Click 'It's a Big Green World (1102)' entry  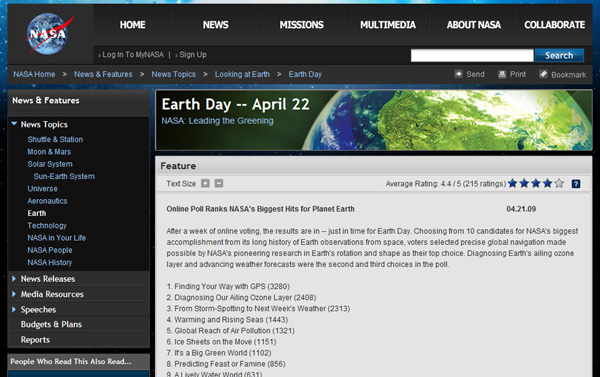click(219, 353)
